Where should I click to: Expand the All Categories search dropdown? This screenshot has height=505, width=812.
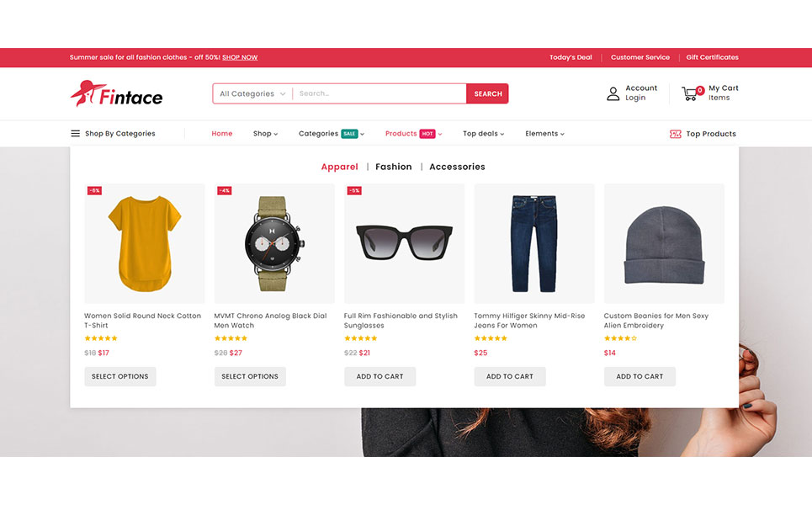point(252,94)
